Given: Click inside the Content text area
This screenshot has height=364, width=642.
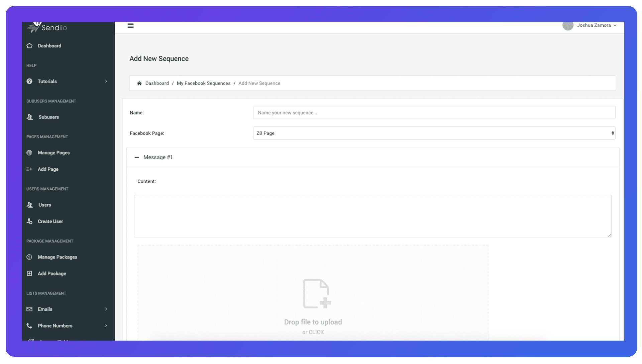Looking at the screenshot, I should [372, 216].
